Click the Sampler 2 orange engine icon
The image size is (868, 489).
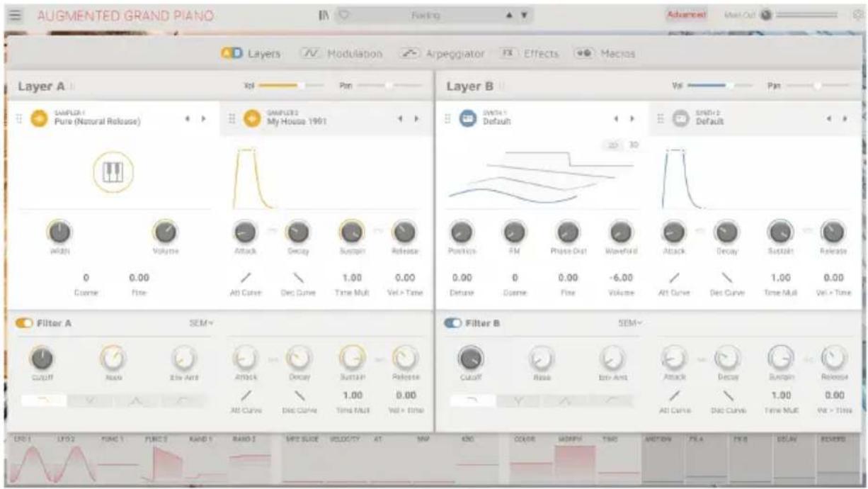[252, 118]
